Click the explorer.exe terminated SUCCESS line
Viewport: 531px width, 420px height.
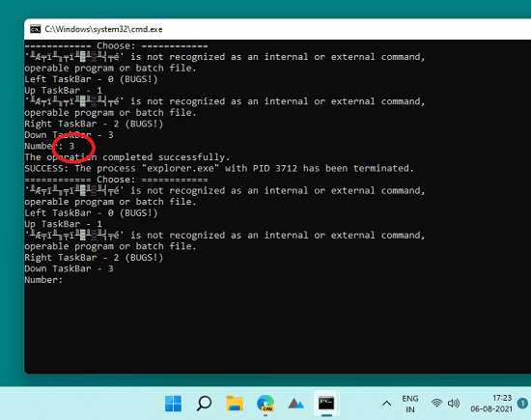click(x=219, y=168)
